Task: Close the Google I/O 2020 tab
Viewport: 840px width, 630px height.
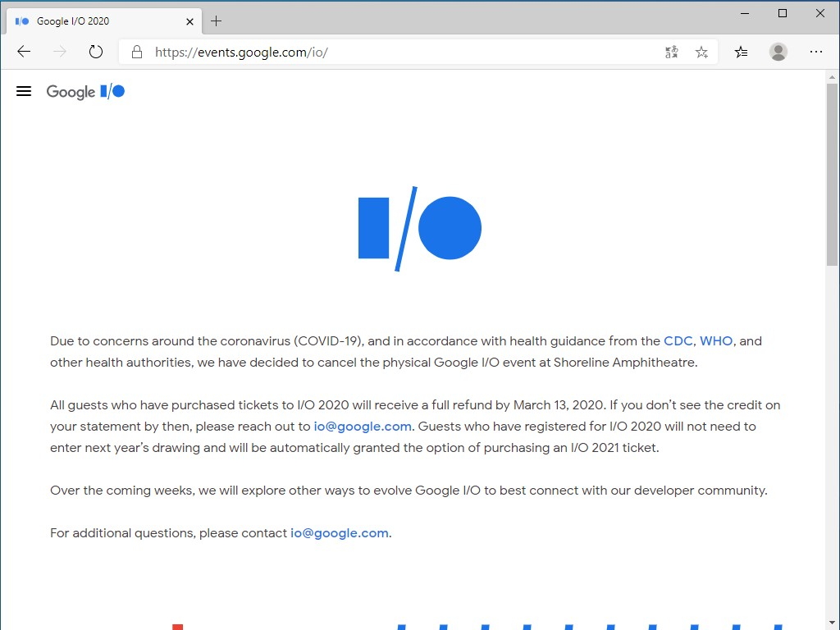Action: pos(189,21)
